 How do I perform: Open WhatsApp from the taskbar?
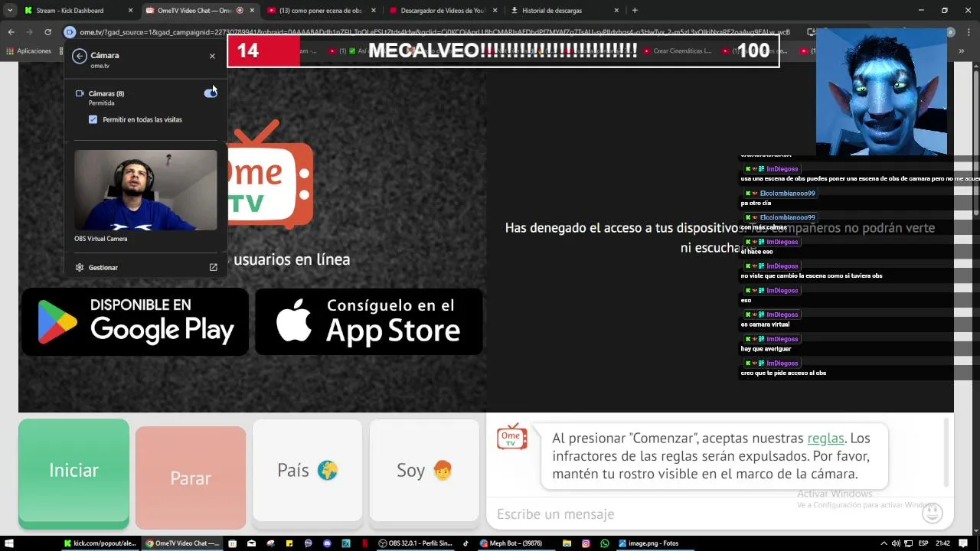pyautogui.click(x=605, y=543)
